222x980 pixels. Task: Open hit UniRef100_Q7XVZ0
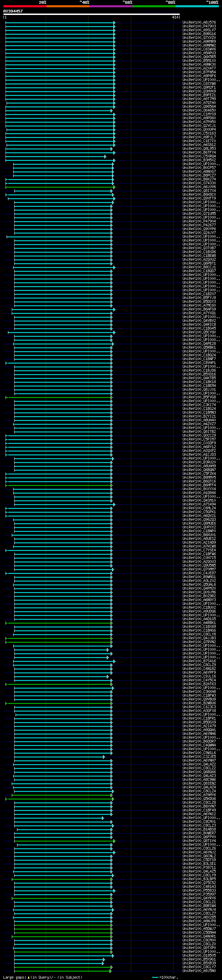[x=199, y=38]
